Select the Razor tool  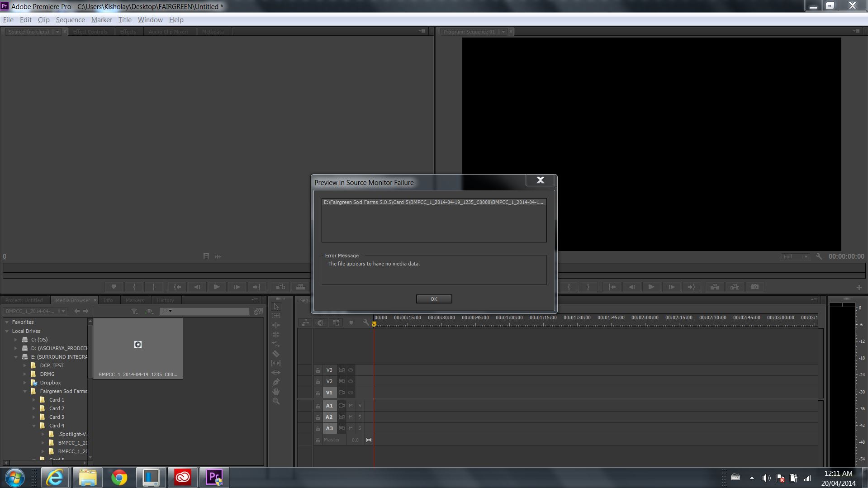pos(276,354)
